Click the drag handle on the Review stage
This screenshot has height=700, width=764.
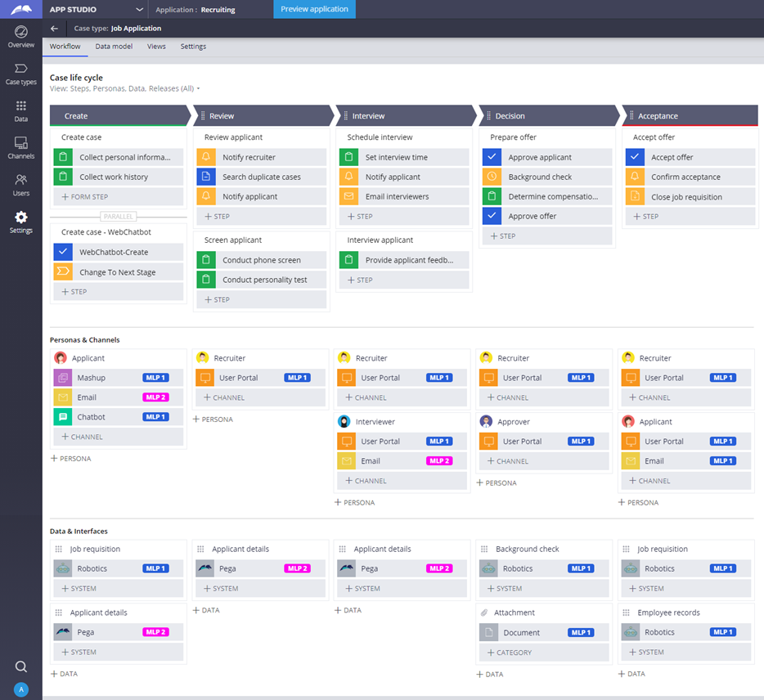click(203, 116)
